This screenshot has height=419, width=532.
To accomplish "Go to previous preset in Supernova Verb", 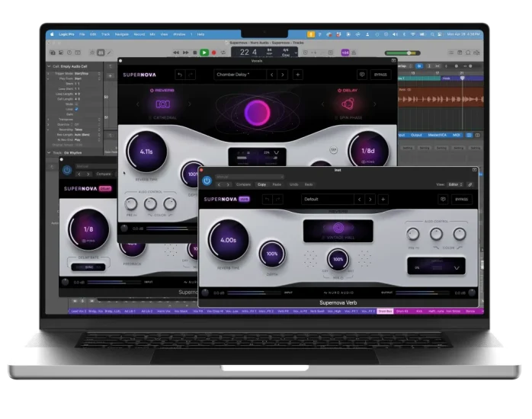I will point(359,200).
